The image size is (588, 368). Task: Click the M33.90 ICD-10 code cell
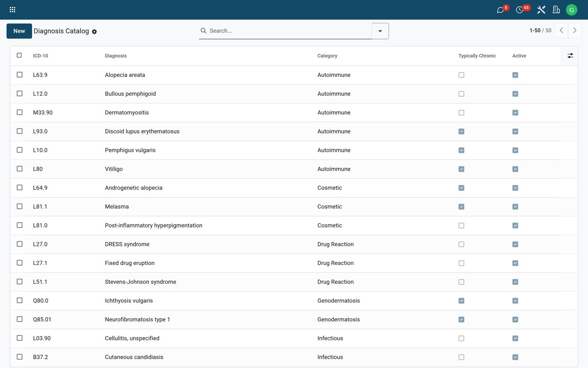click(x=43, y=113)
